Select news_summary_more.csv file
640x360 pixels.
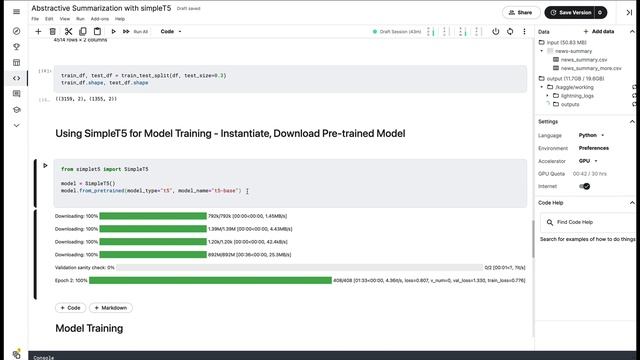click(591, 68)
